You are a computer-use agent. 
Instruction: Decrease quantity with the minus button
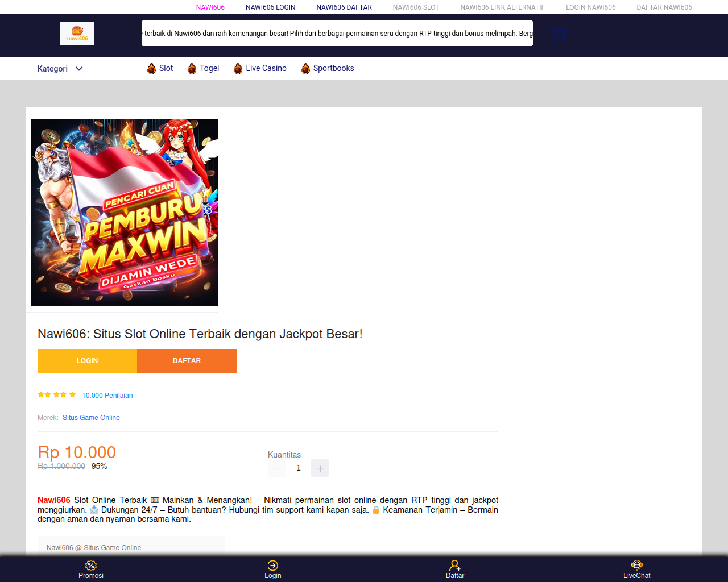[277, 468]
